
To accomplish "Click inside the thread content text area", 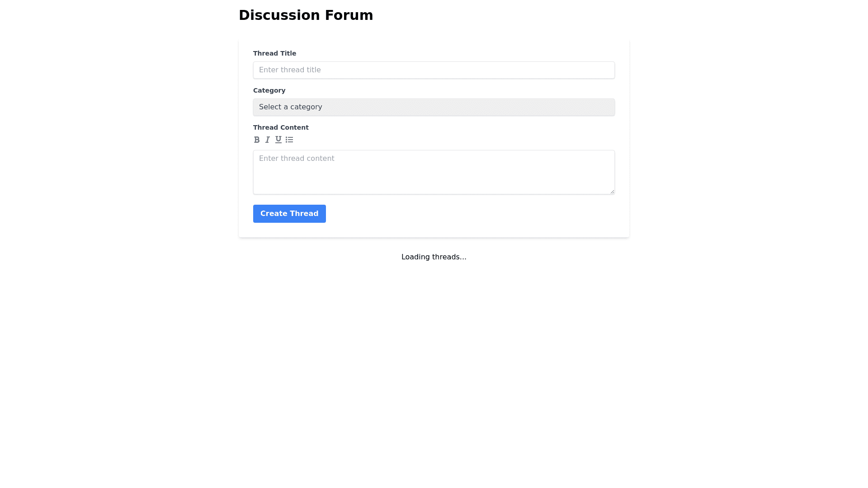I will (x=434, y=176).
